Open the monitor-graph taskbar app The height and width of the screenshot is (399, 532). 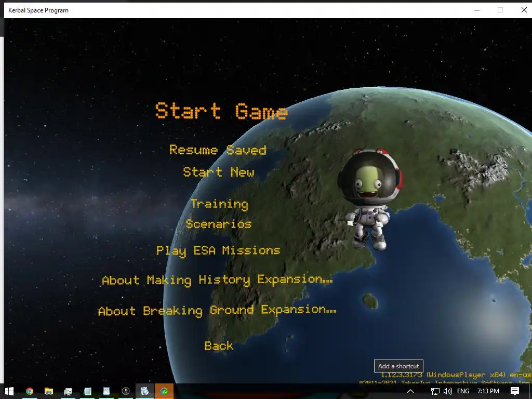click(x=68, y=391)
